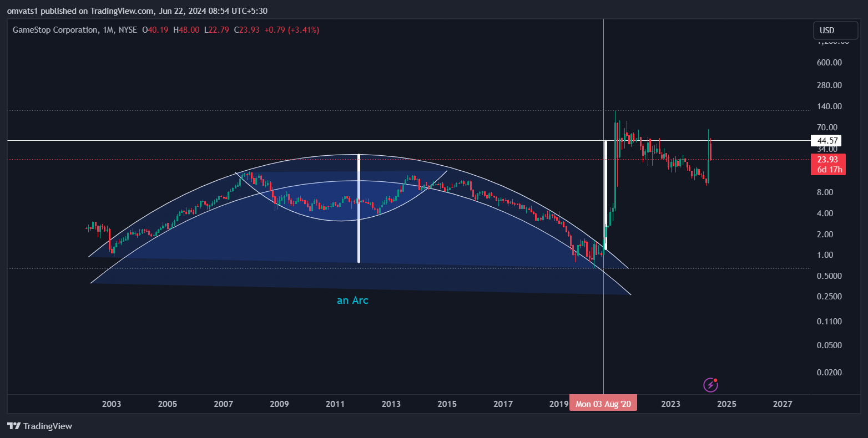
Task: Click the purple lightning bolt event icon
Action: tap(710, 384)
